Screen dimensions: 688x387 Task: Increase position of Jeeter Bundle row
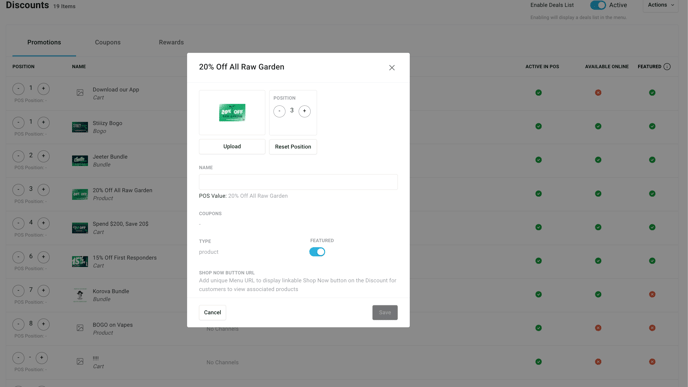click(43, 156)
